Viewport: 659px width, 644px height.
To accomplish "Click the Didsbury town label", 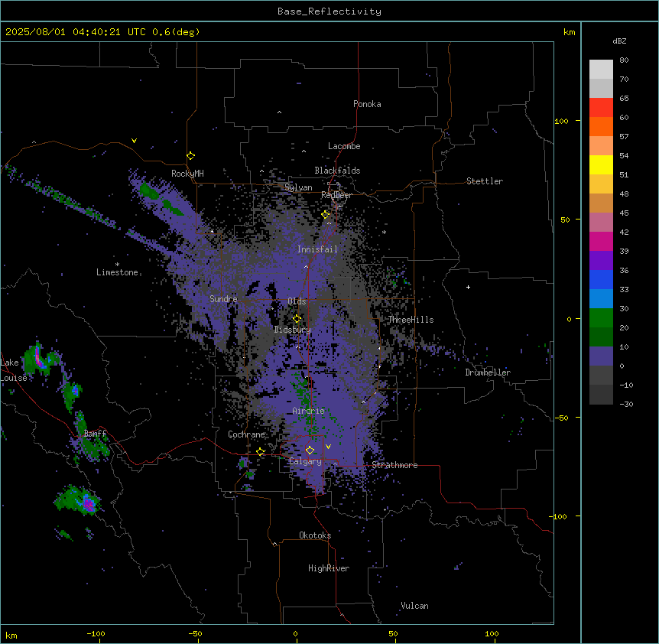I will [x=292, y=330].
